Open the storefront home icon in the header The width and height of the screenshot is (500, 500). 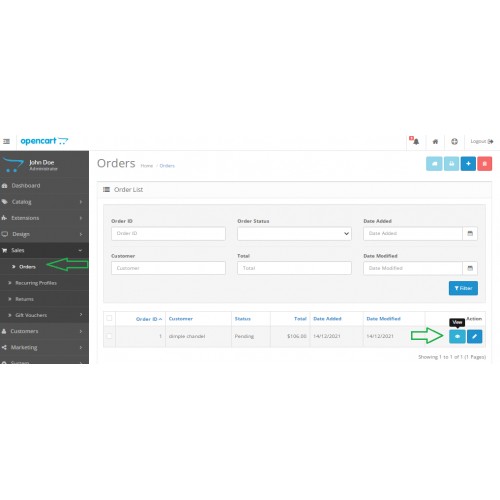(435, 142)
